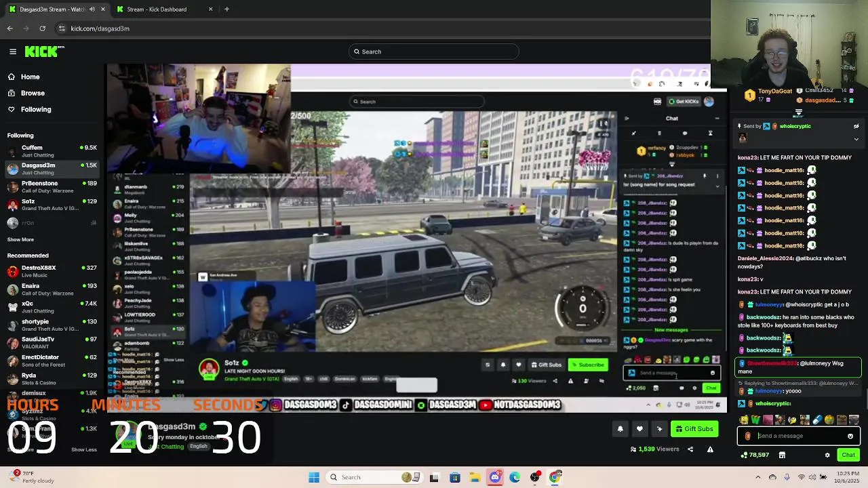This screenshot has height=488, width=868.
Task: Open Microsoft Edge from the taskbar
Action: pyautogui.click(x=515, y=477)
